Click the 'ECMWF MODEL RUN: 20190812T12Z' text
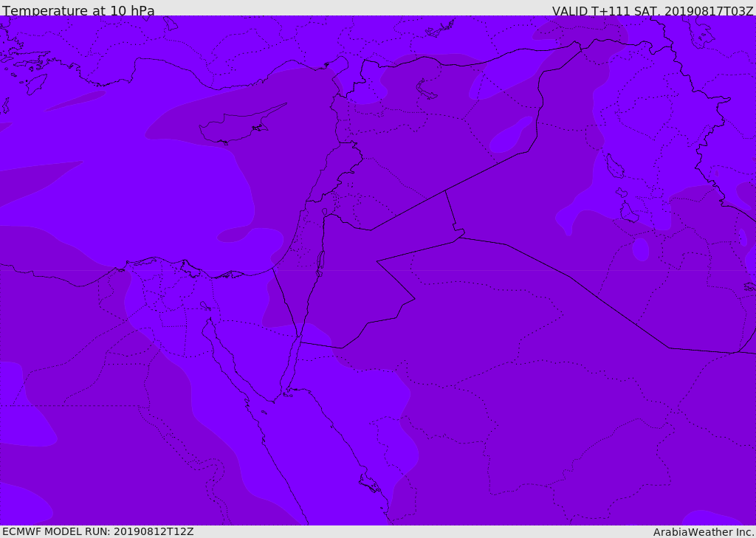This screenshot has height=538, width=756. [98, 531]
